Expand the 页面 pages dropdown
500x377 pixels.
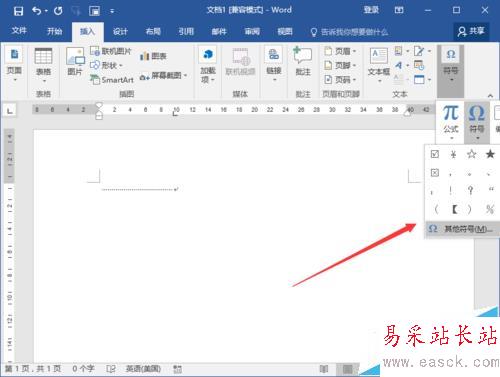[14, 65]
